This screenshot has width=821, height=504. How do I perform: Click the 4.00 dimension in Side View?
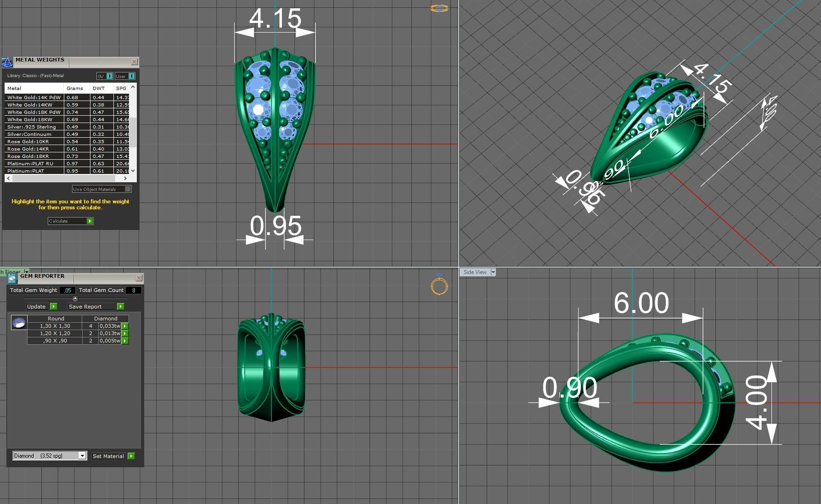point(756,403)
